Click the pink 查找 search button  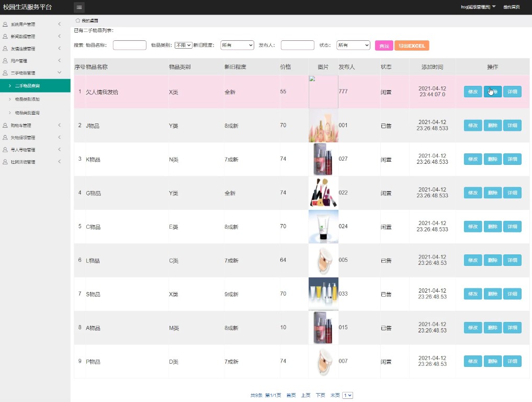(x=384, y=46)
